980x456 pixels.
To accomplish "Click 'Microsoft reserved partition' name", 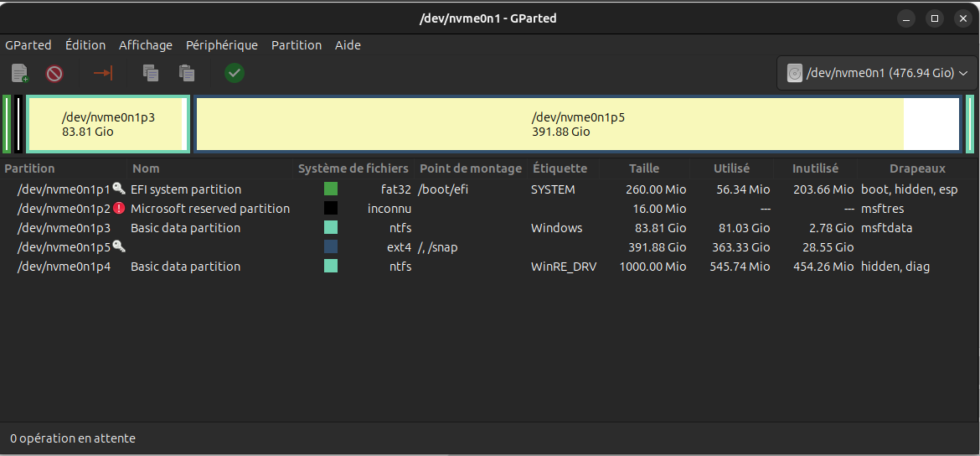I will coord(210,208).
